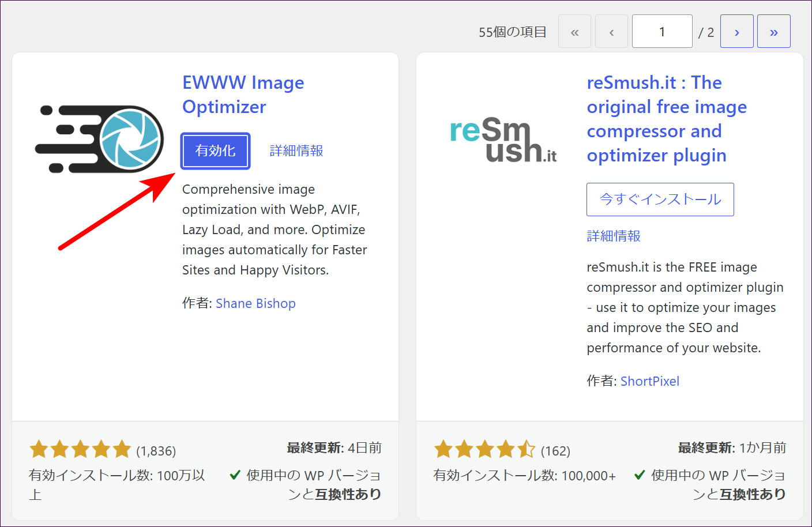Open 詳細情報 link for EWWW Image Optimizer

point(296,150)
